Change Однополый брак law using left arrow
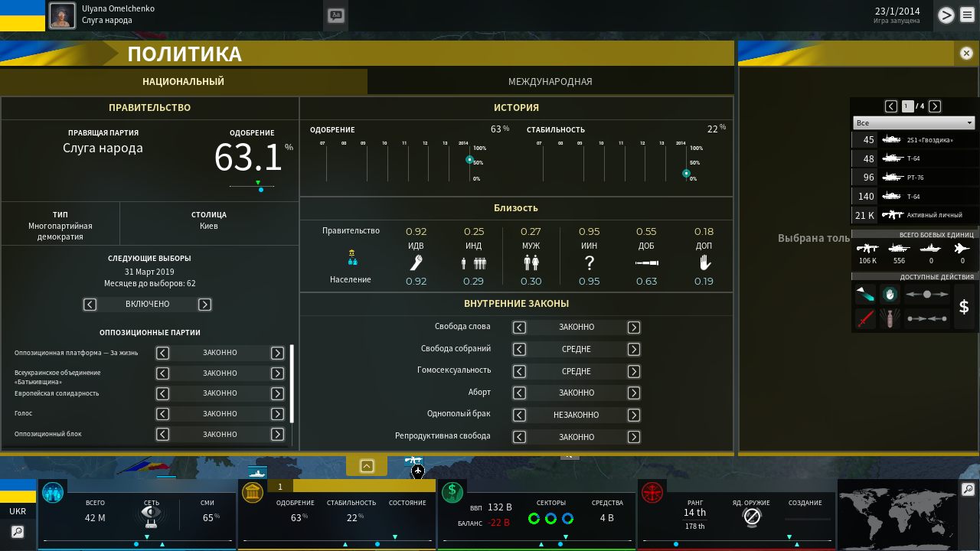Image resolution: width=980 pixels, height=551 pixels. 519,415
